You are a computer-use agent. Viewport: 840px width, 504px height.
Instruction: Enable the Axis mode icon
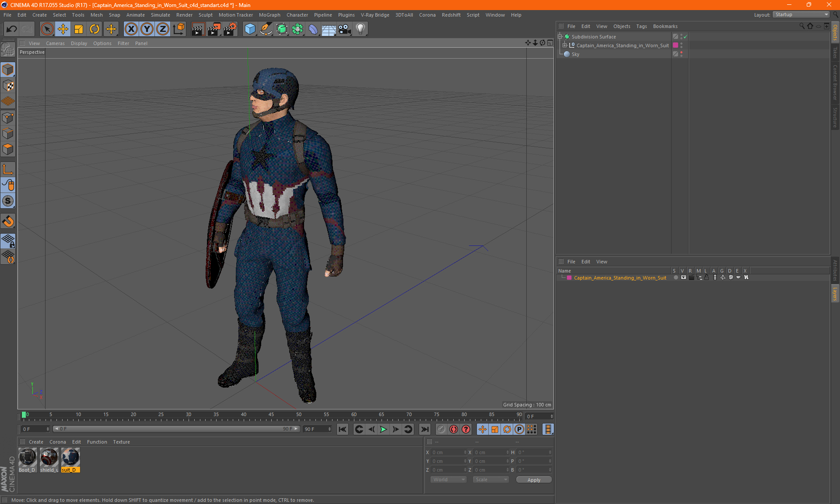tap(8, 169)
